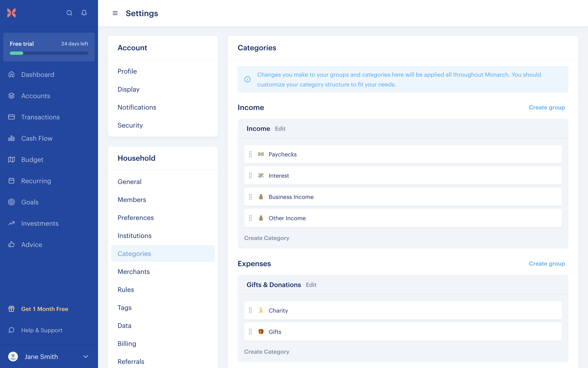Click the Transactions card icon
Viewport: 588px width, 368px height.
[x=11, y=117]
